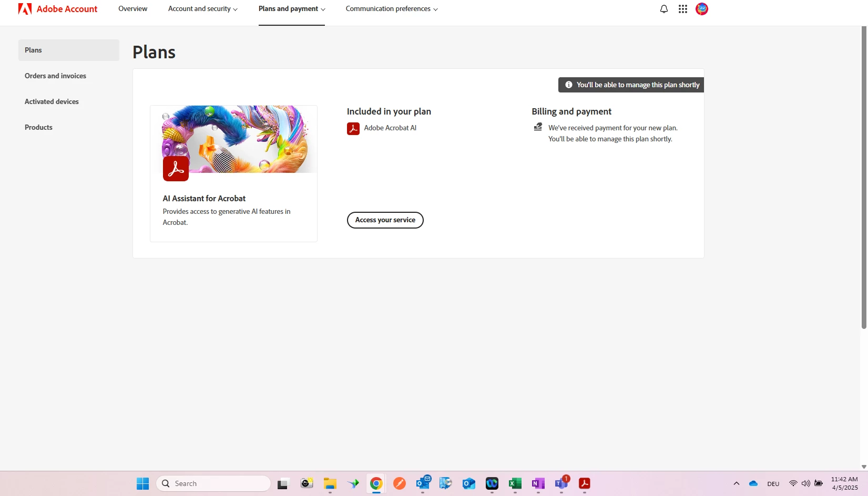Click the green arrow bird taskbar icon

[353, 483]
